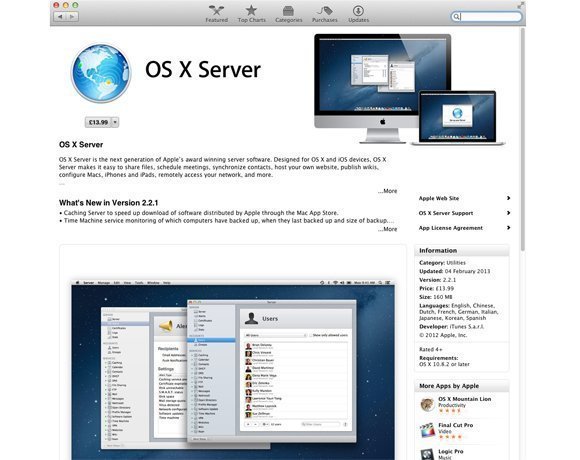
Task: Buy the app with the £13.99 button
Action: (98, 122)
